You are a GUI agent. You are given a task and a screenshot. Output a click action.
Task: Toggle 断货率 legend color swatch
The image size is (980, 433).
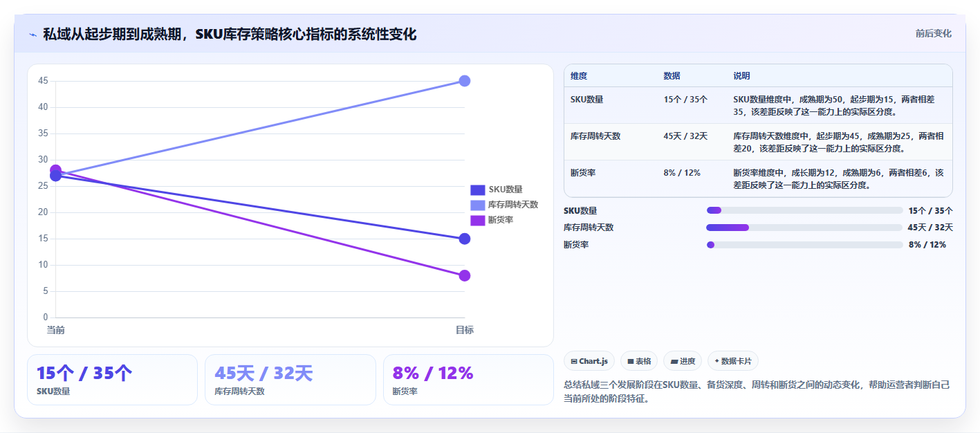point(478,220)
